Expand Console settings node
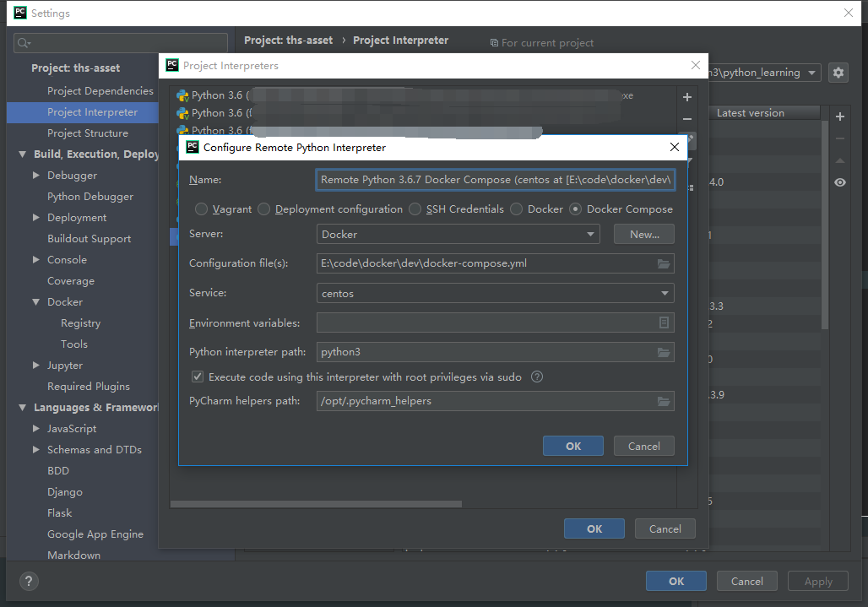The width and height of the screenshot is (868, 607). click(x=36, y=259)
